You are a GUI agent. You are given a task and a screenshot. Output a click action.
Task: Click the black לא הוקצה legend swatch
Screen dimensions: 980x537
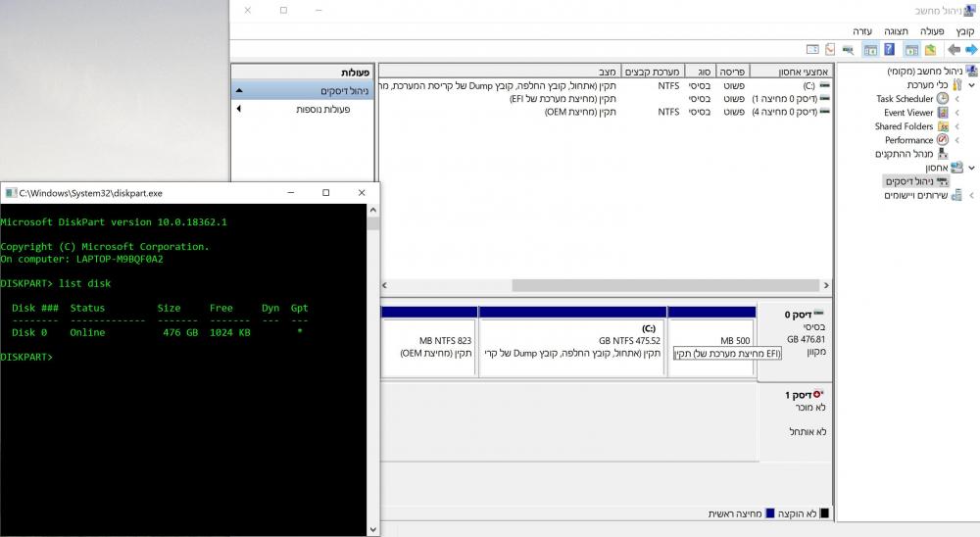click(824, 513)
